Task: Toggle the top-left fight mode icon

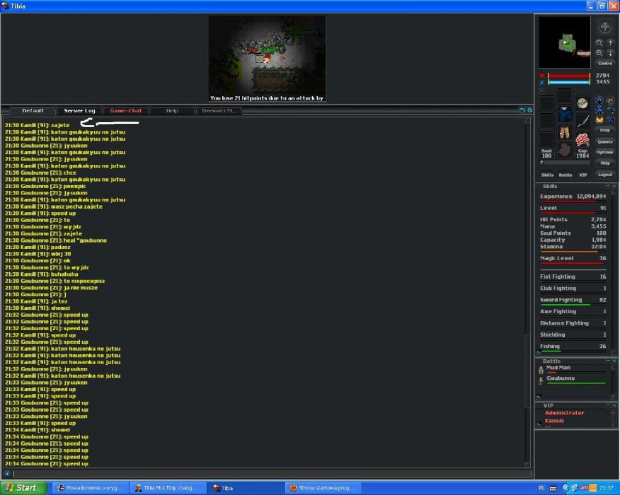Action: click(x=600, y=100)
